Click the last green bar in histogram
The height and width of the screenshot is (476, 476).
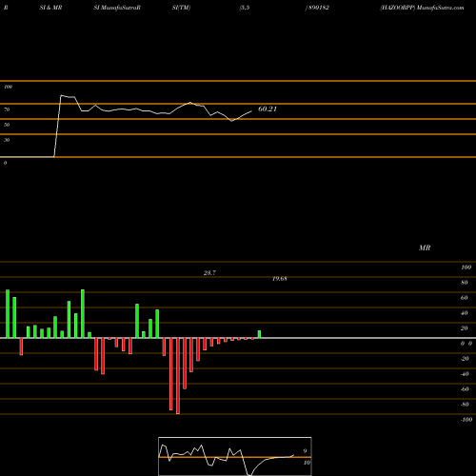pyautogui.click(x=259, y=334)
